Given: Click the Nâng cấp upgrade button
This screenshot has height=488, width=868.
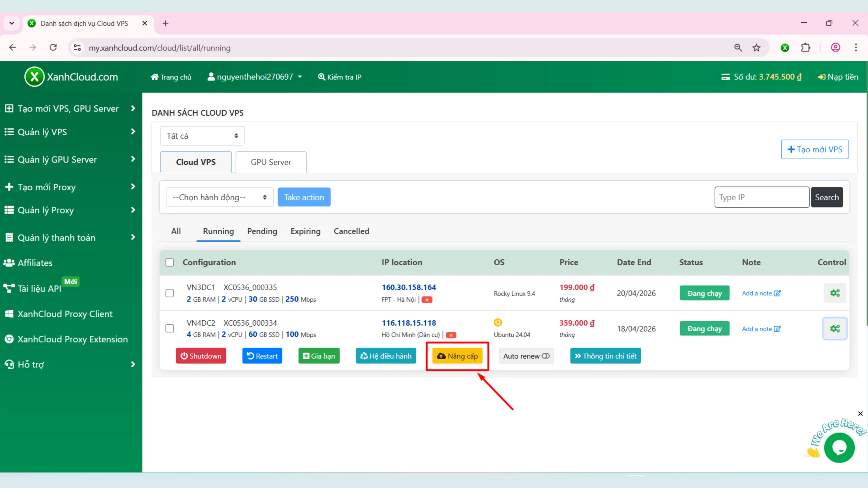Looking at the screenshot, I should click(x=457, y=356).
